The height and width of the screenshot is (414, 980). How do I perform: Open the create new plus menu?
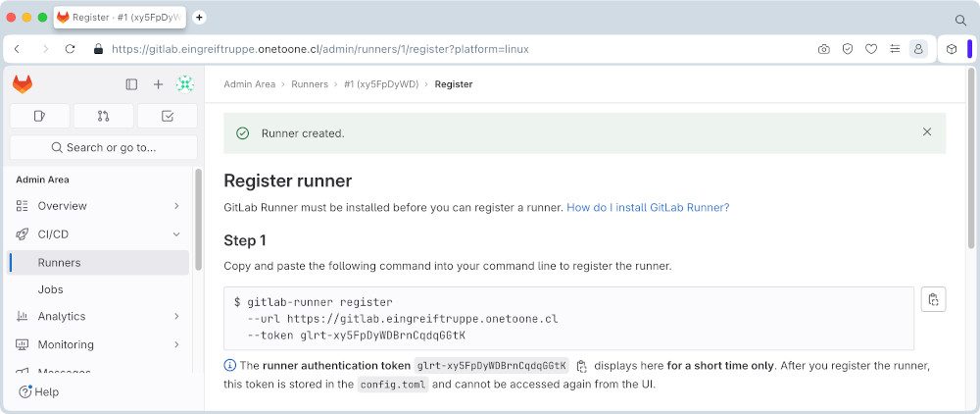(158, 84)
